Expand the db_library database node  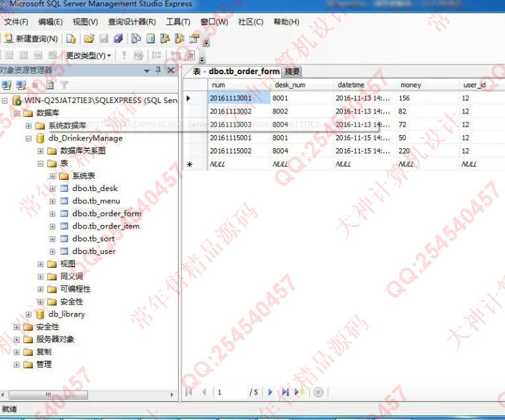tap(28, 314)
